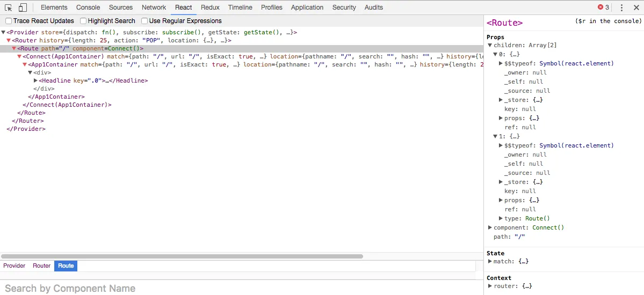Expand the component: Connect() prop
644x295 pixels.
489,228
